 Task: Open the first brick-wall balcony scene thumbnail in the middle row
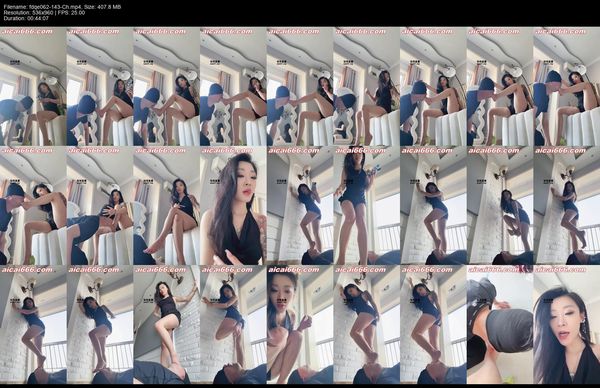[x=300, y=205]
